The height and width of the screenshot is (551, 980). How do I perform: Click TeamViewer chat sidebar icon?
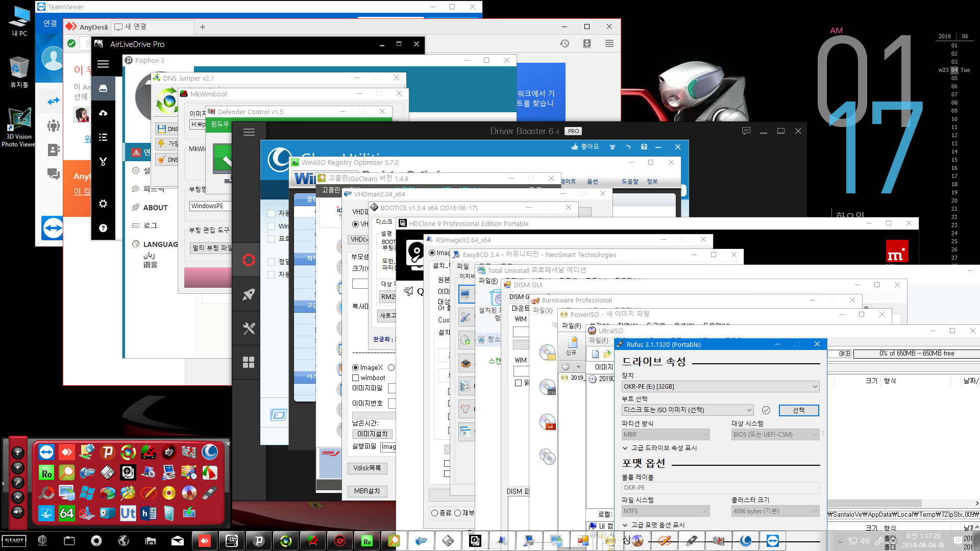tap(53, 174)
